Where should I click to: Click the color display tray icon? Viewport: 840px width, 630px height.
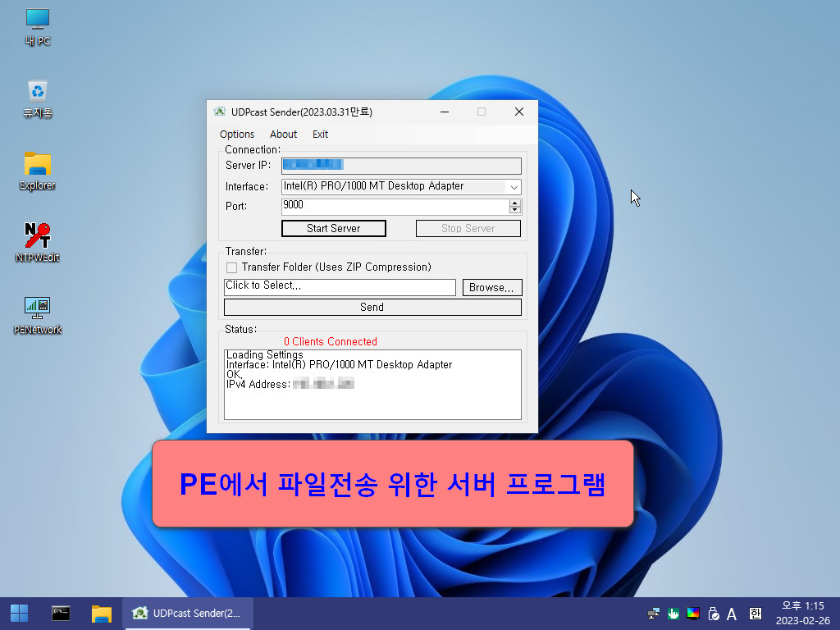[692, 614]
